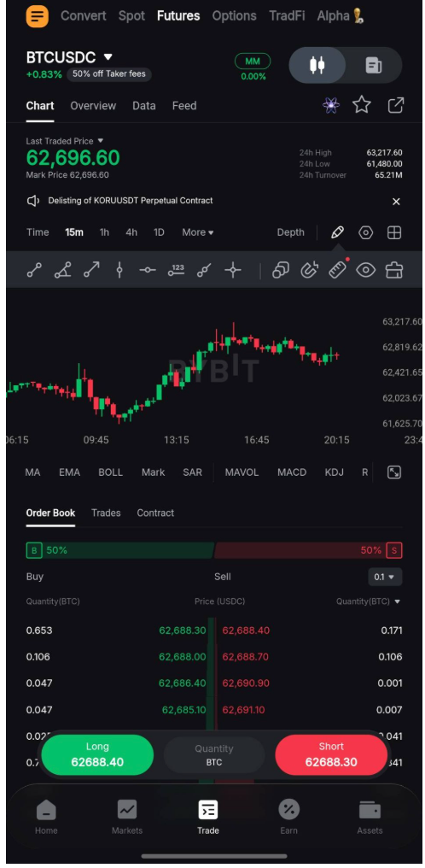
Task: Switch to candlestick chart view
Action: [x=317, y=65]
